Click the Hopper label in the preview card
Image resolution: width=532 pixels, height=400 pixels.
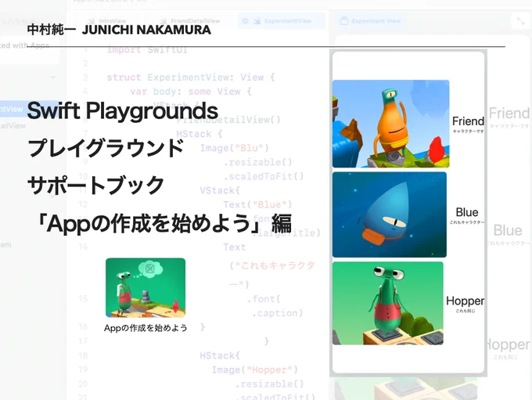pyautogui.click(x=465, y=301)
